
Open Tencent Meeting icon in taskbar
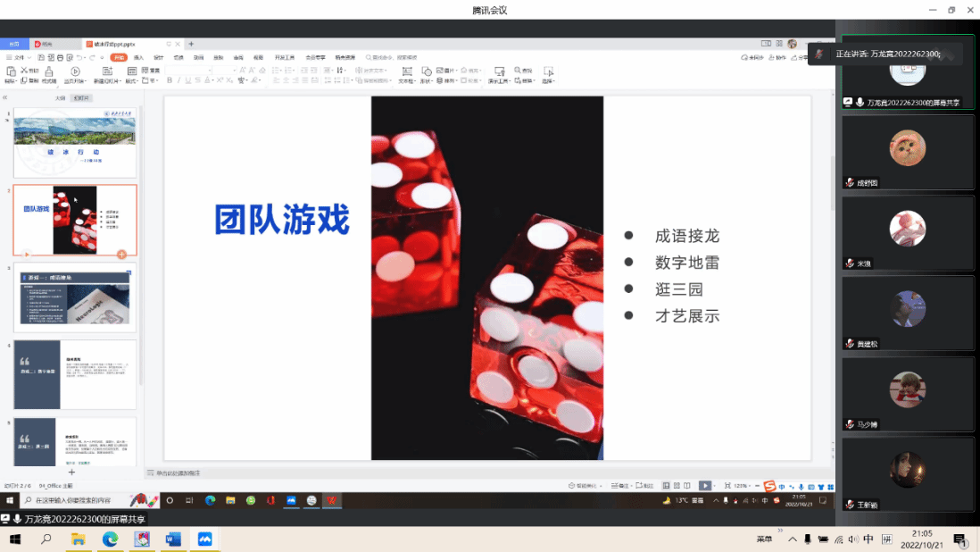click(204, 539)
